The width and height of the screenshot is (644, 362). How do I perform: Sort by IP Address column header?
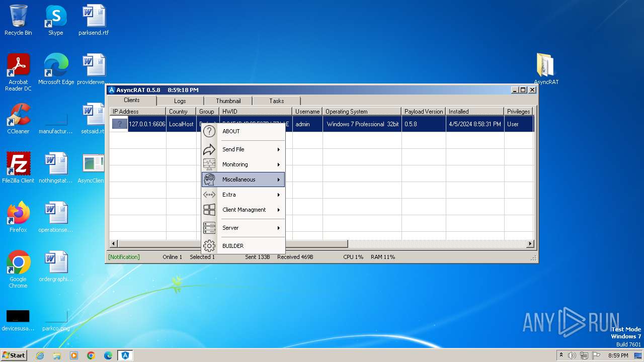(138, 112)
